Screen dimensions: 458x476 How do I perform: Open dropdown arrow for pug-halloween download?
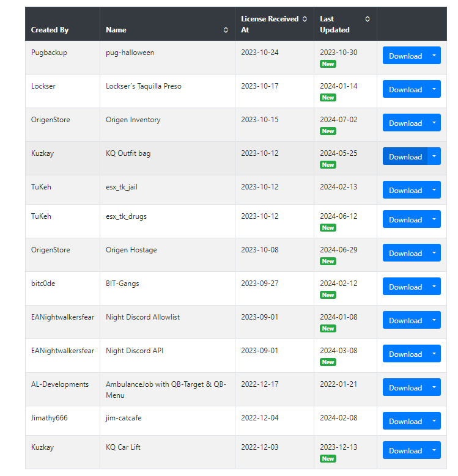click(x=434, y=56)
